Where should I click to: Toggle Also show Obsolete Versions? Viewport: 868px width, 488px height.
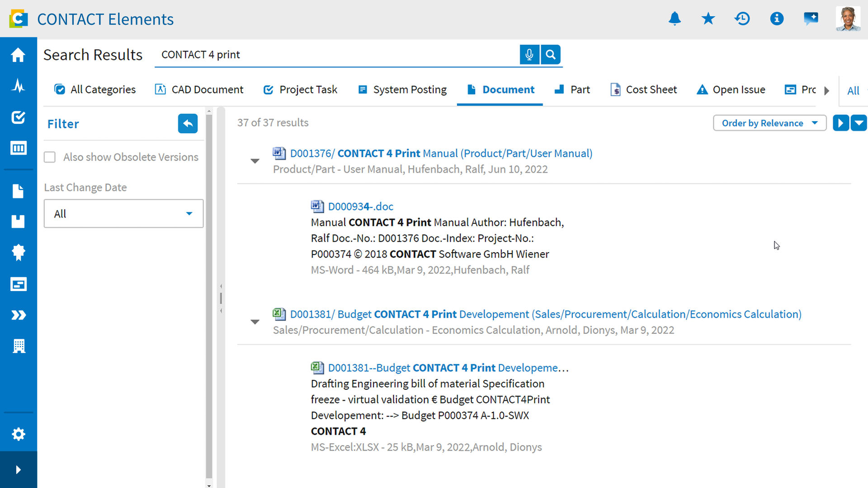[x=50, y=157]
